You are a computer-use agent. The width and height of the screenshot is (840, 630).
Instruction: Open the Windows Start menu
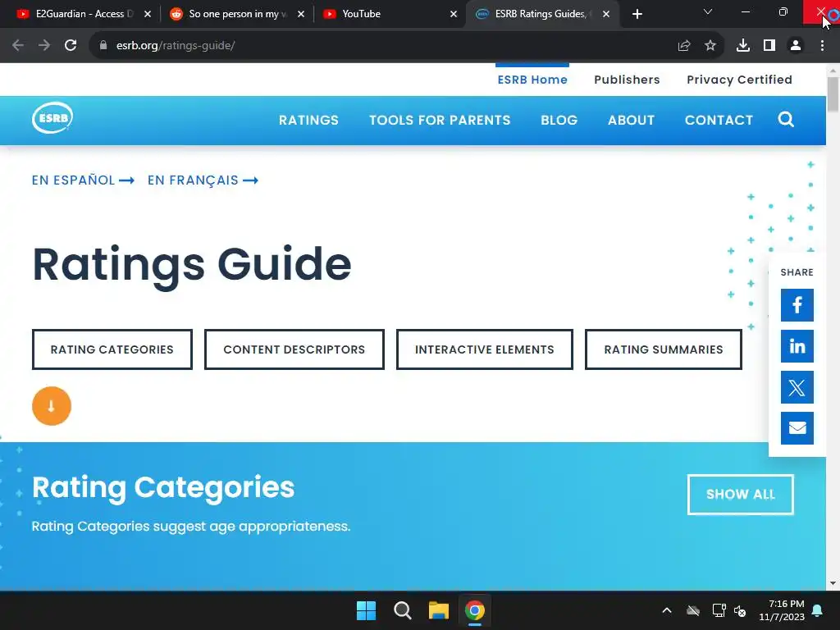pos(367,610)
